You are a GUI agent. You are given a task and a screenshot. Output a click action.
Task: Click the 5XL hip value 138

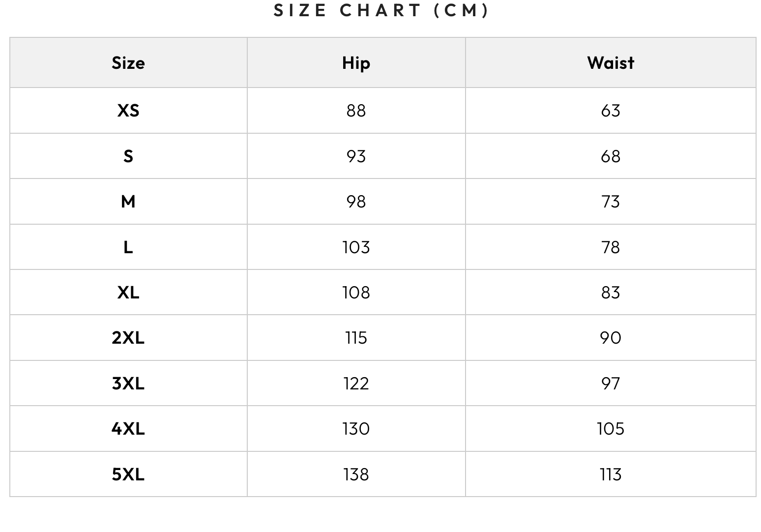[x=356, y=474]
